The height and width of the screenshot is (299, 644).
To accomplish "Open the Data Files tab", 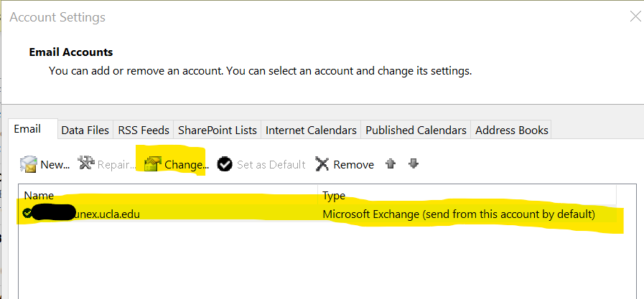I will [x=85, y=130].
